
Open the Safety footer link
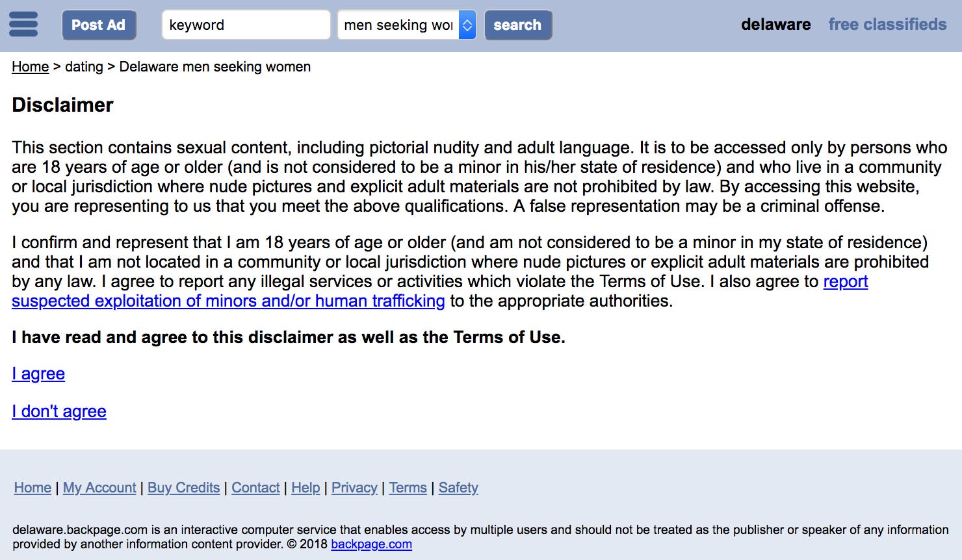458,488
